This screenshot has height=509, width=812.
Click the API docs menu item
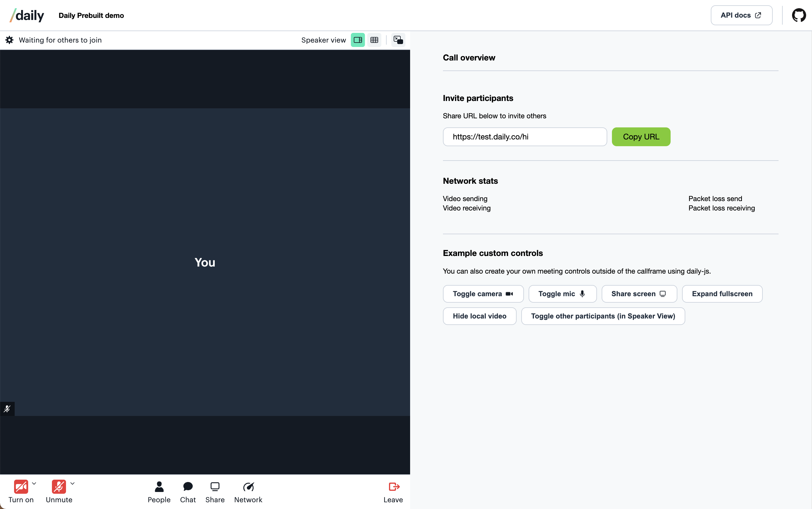[x=742, y=16]
